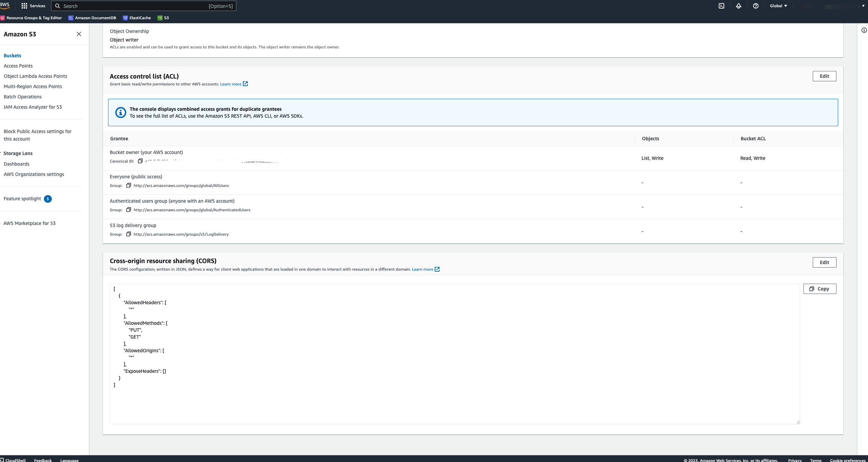Open Resource Groups & Tag Editor shortcut
Image resolution: width=868 pixels, height=462 pixels.
pyautogui.click(x=31, y=18)
